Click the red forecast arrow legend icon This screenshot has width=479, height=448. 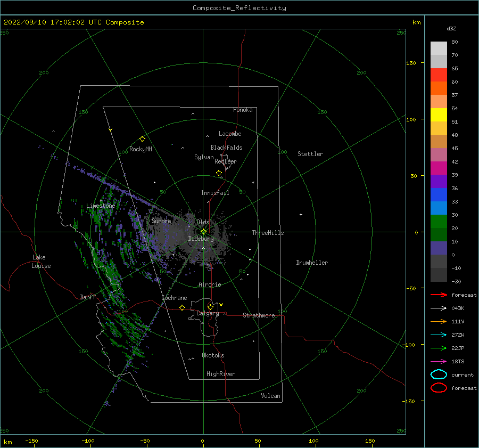[x=439, y=295]
